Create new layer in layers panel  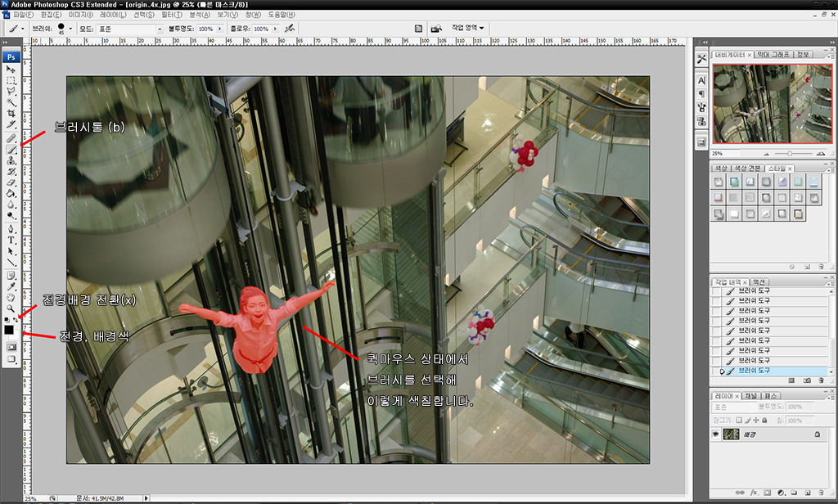click(808, 493)
